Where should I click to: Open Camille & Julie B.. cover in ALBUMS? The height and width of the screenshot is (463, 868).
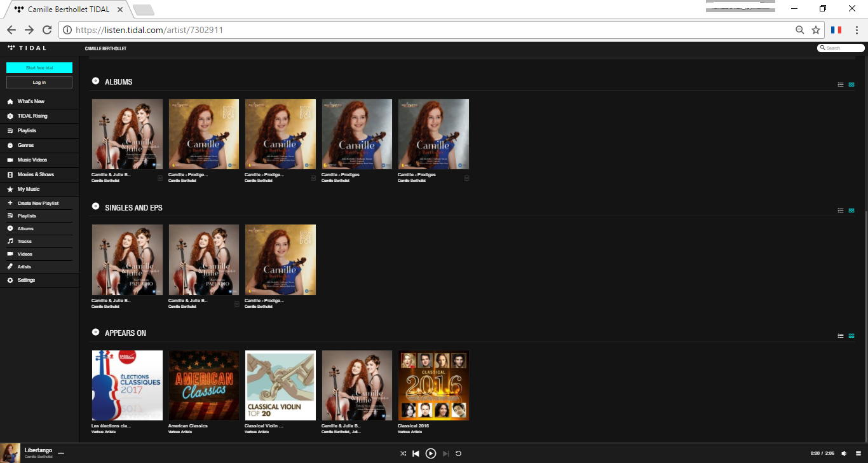point(127,134)
